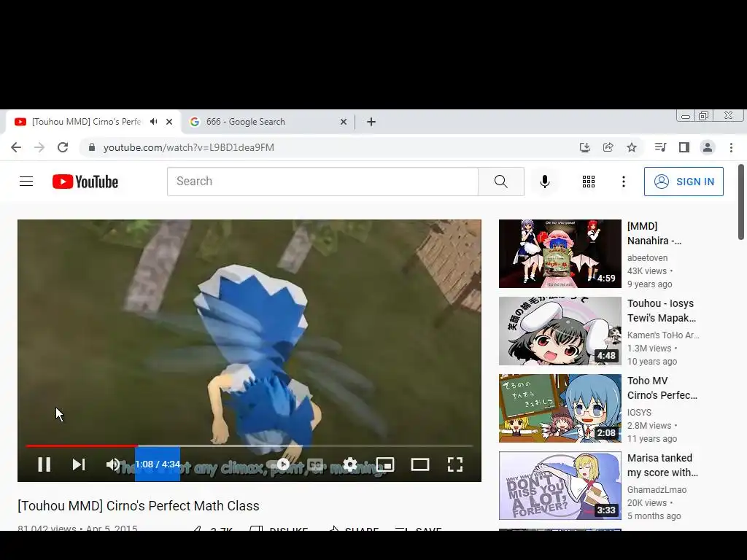Mute the video volume speaker icon
This screenshot has width=747, height=560.
[113, 464]
